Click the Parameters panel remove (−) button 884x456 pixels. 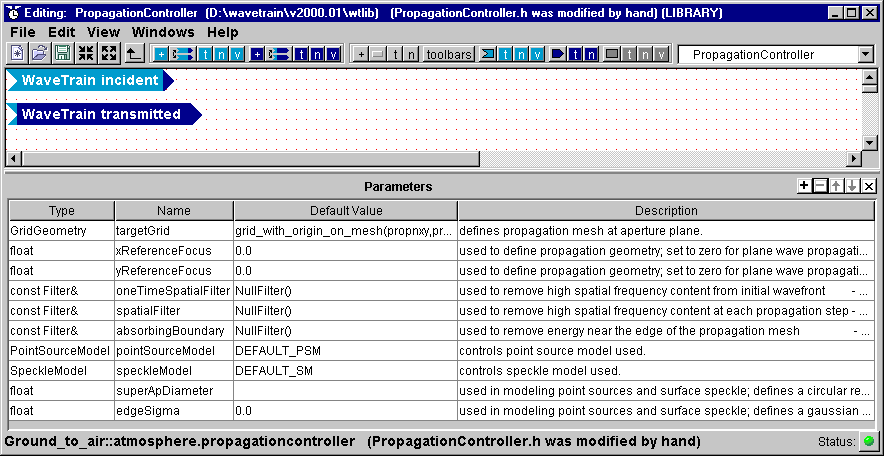coord(820,186)
